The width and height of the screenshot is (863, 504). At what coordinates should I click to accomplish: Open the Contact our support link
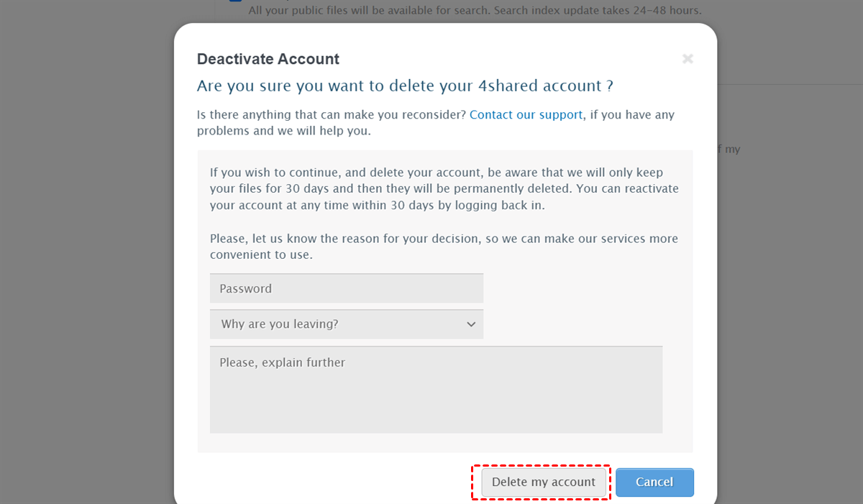tap(526, 115)
